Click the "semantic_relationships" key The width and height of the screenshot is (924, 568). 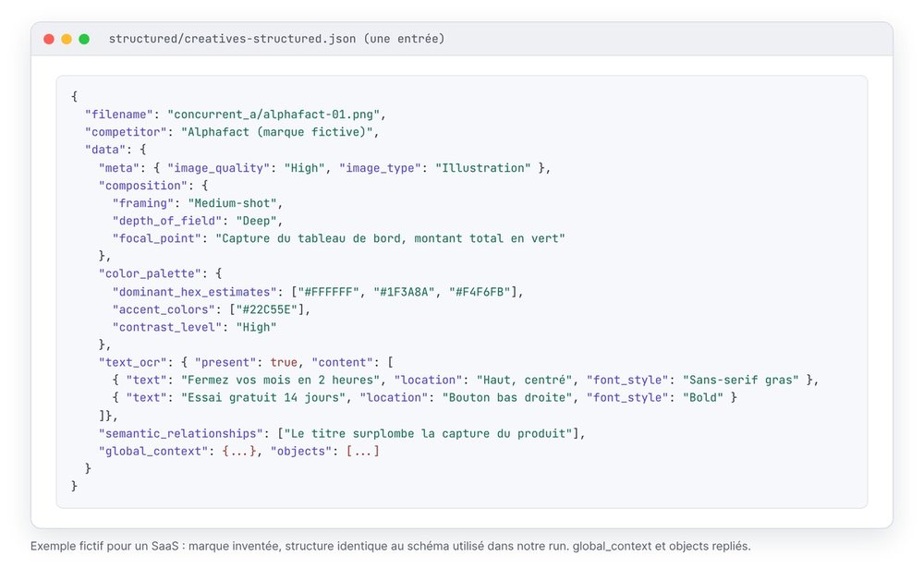tap(181, 434)
